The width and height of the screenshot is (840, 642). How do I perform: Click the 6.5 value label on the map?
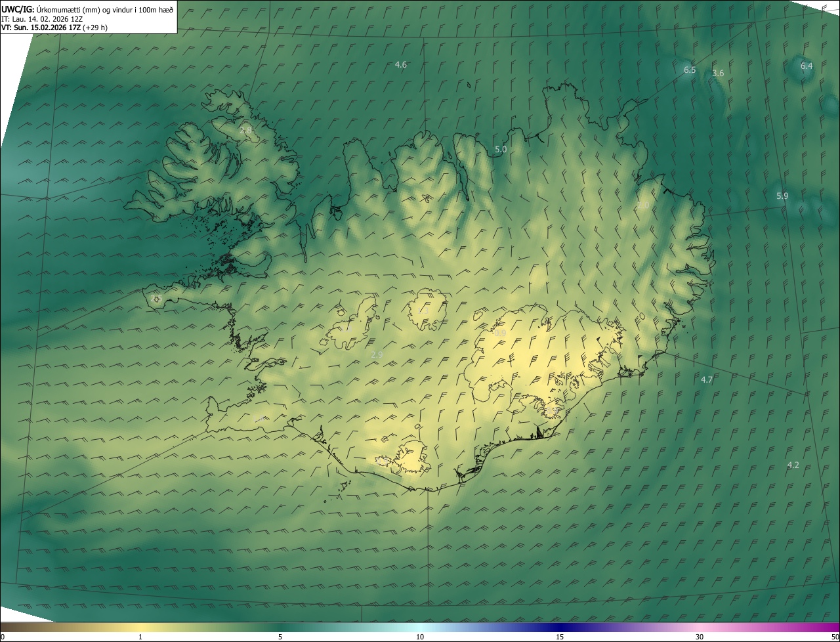click(x=690, y=70)
